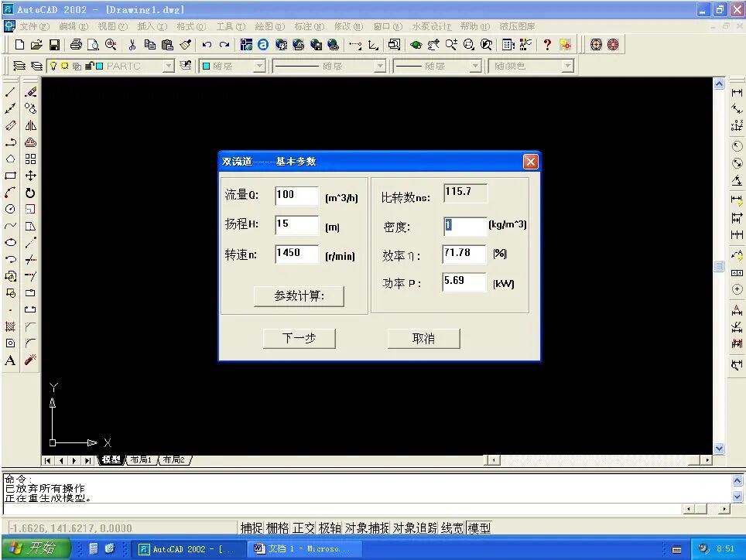Click the 下一步 button
This screenshot has width=746, height=560.
(x=299, y=339)
